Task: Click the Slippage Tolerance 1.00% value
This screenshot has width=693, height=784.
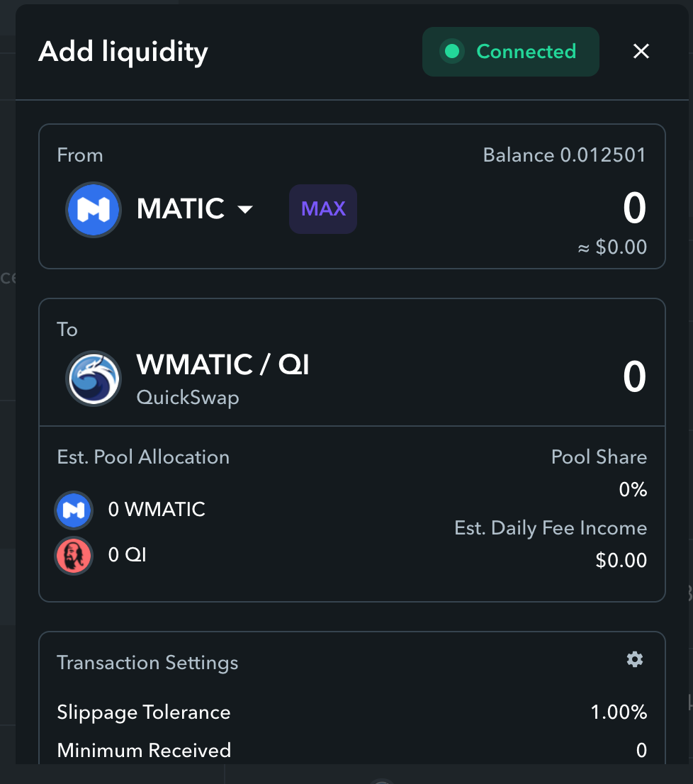Action: click(619, 712)
